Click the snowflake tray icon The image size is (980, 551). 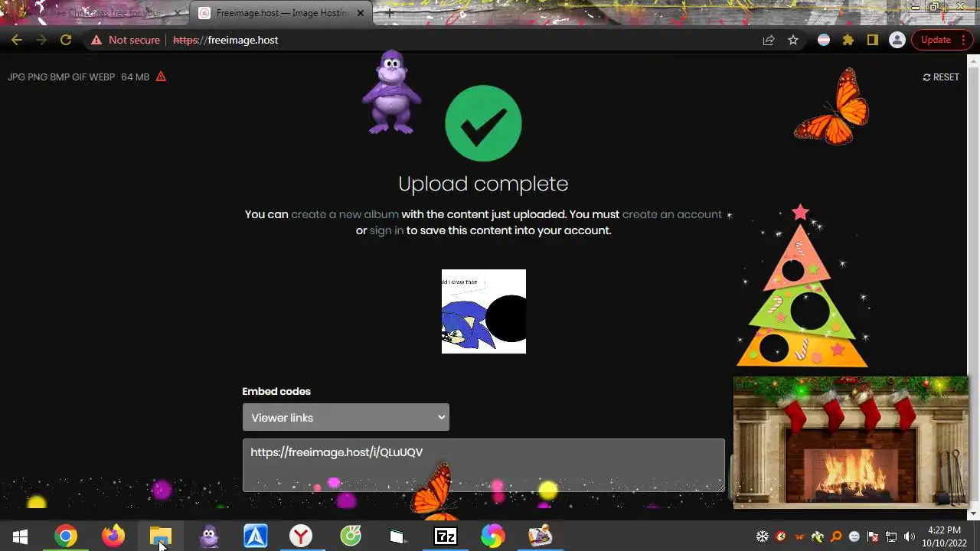pyautogui.click(x=763, y=536)
